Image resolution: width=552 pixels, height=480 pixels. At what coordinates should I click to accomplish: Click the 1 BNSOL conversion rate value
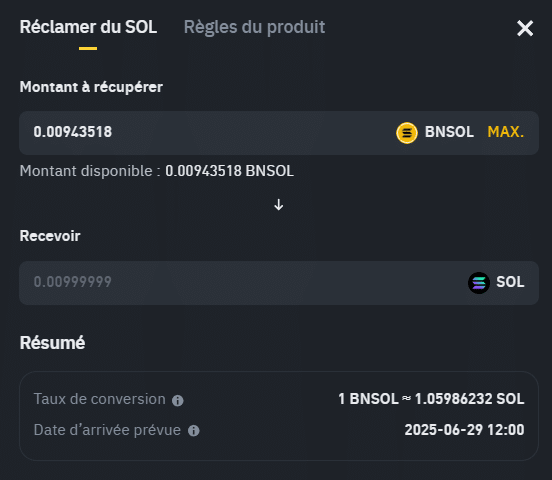(431, 399)
